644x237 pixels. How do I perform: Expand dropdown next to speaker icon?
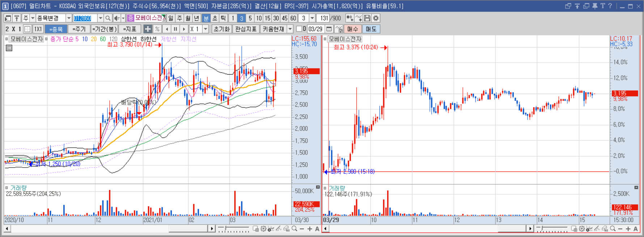pyautogui.click(x=123, y=18)
